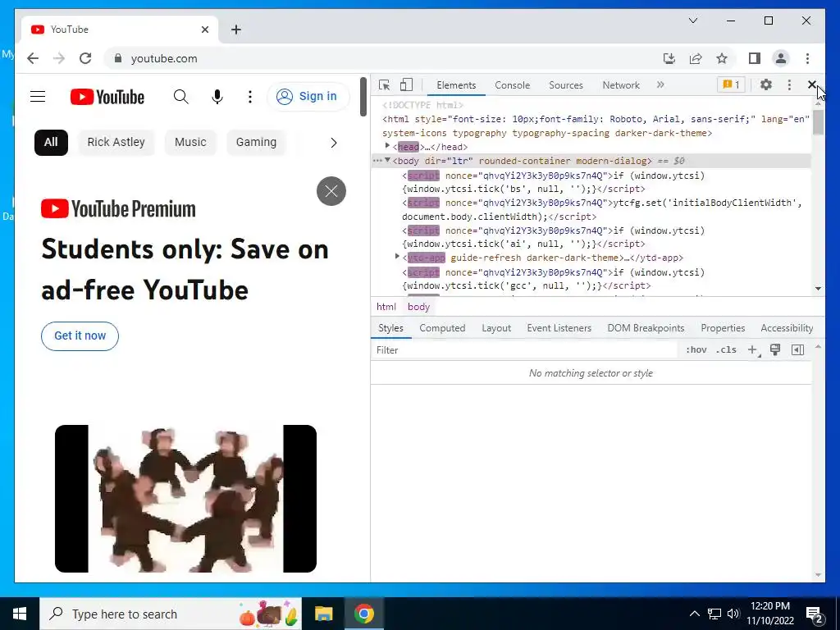Select the Rick Astley chip
Image resolution: width=840 pixels, height=630 pixels.
116,143
